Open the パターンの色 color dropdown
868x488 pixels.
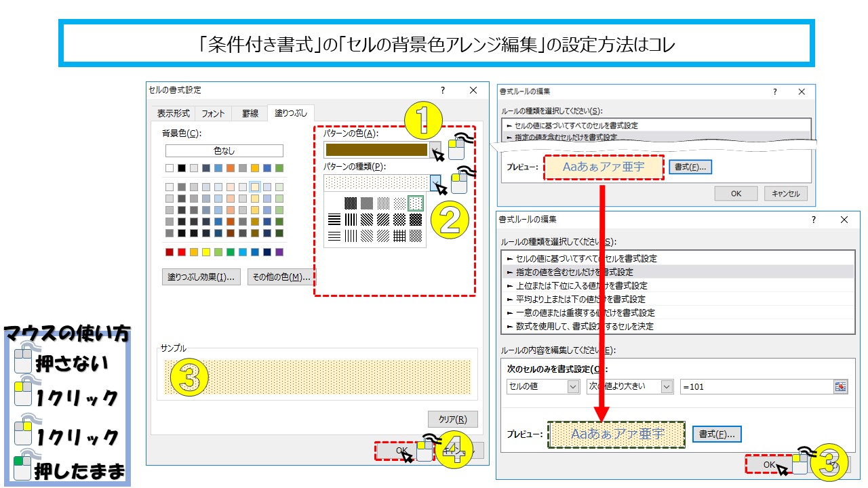(435, 149)
